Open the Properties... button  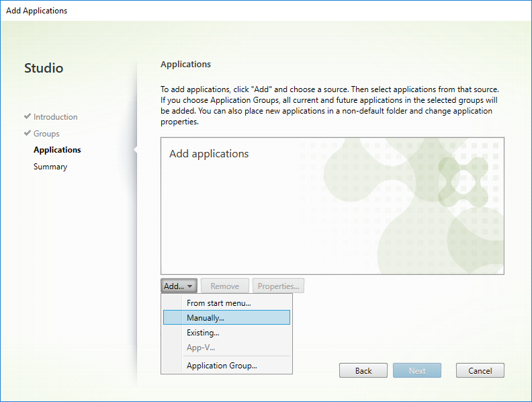click(x=278, y=286)
